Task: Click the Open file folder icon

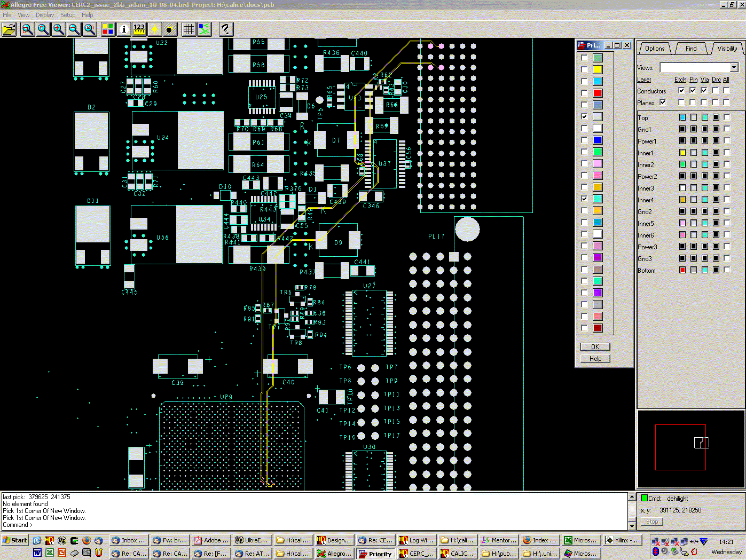Action: pos(9,29)
